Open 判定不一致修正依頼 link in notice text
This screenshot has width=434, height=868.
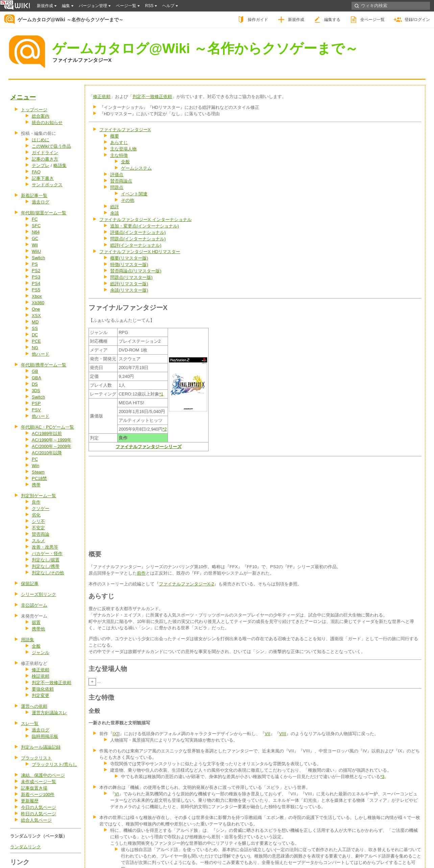(x=152, y=97)
